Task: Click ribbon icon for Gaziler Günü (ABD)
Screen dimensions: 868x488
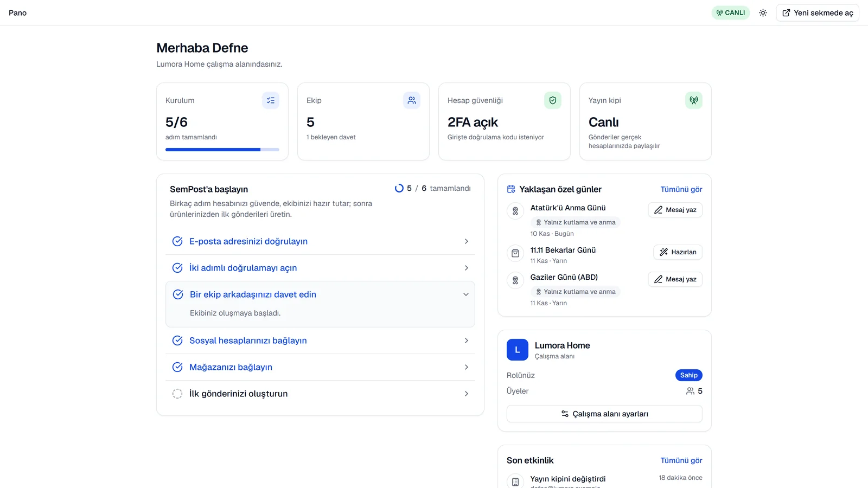Action: pyautogui.click(x=515, y=280)
